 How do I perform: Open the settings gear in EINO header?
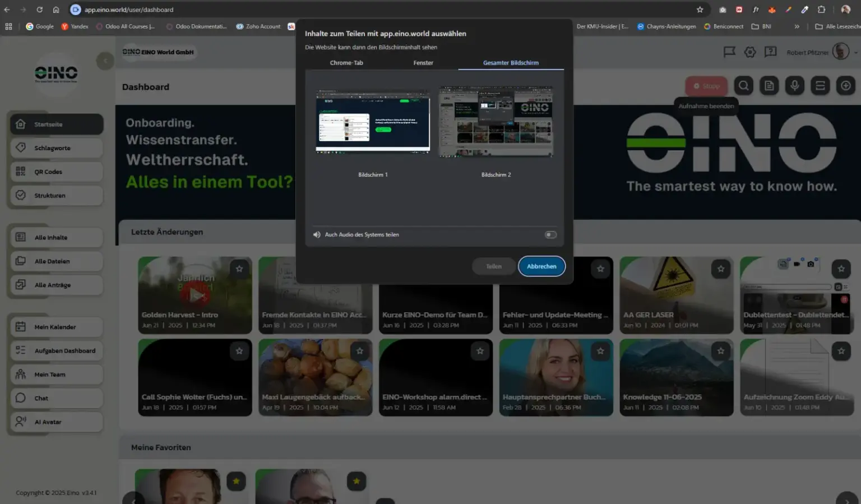tap(750, 52)
